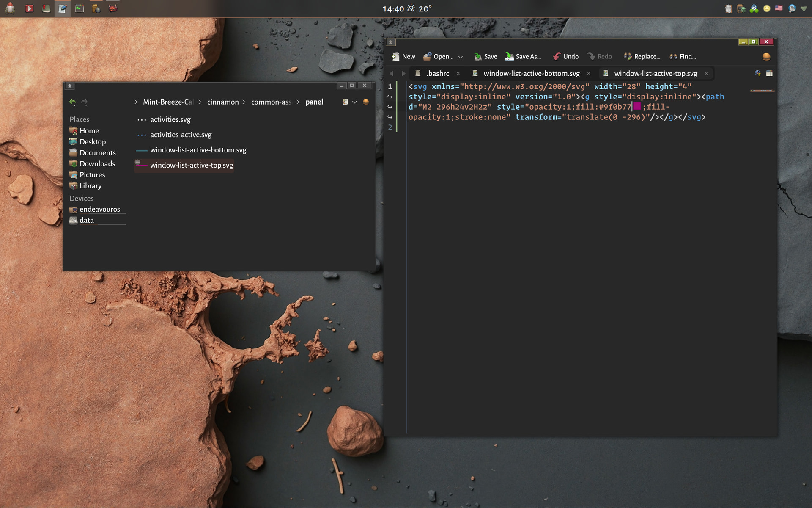Click the Save As button
The image size is (812, 508).
(x=524, y=56)
